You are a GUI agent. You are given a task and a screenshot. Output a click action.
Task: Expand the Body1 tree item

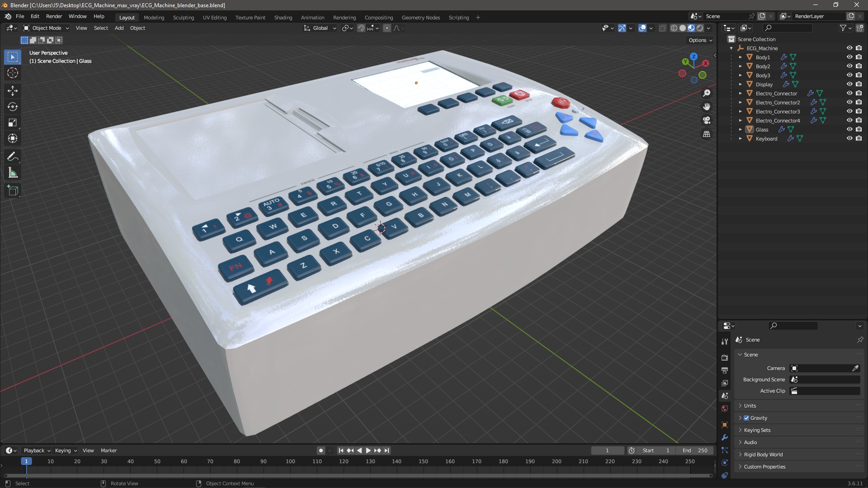click(741, 57)
